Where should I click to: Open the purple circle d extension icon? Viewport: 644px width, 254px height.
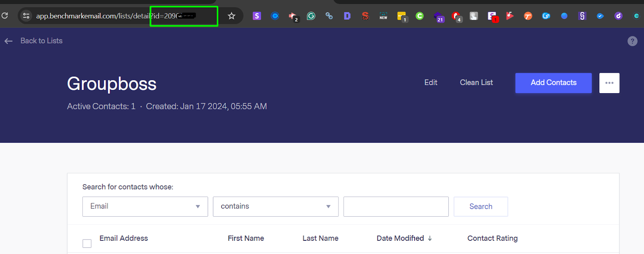pos(618,16)
